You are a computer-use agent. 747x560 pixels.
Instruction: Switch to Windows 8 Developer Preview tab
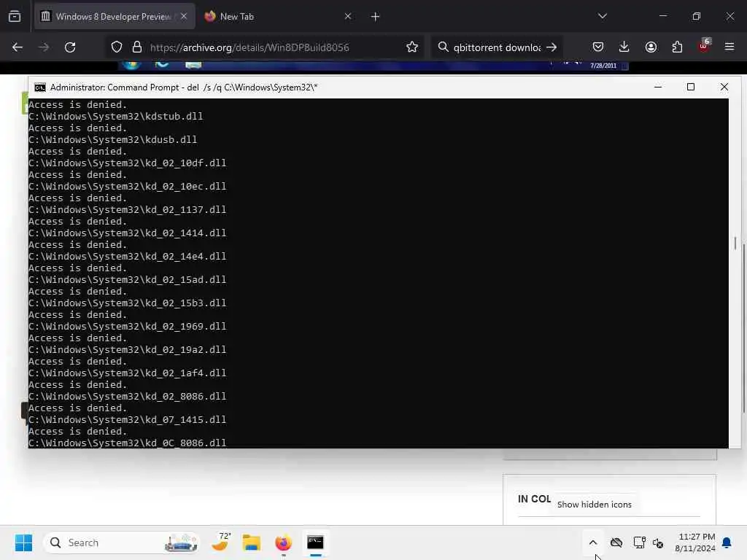click(x=115, y=16)
